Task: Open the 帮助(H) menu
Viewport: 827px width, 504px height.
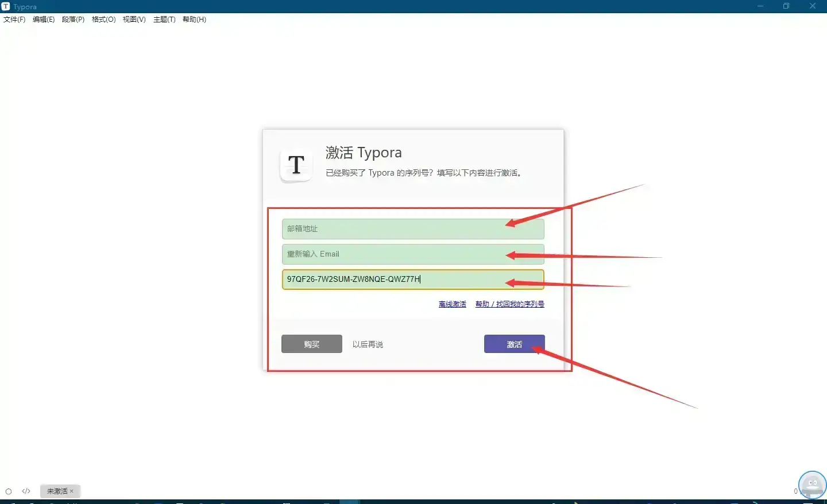Action: 194,20
